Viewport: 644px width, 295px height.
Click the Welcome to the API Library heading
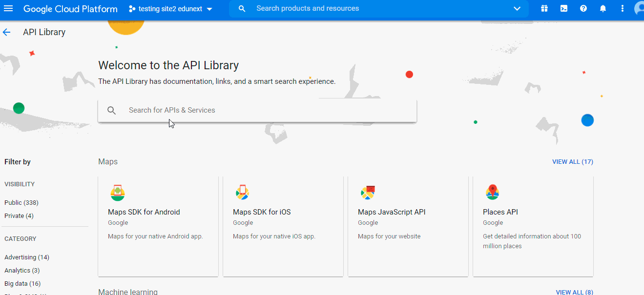click(168, 65)
